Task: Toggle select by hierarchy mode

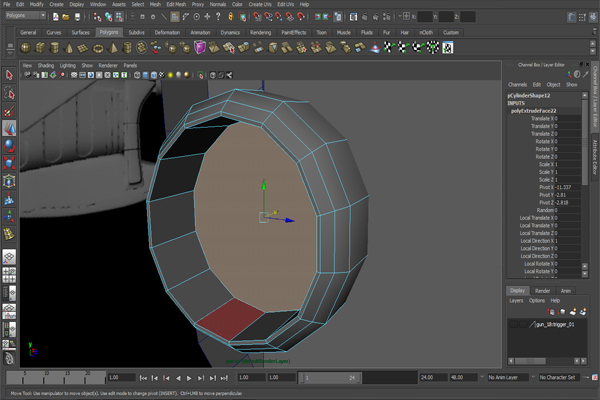Action: [97, 17]
